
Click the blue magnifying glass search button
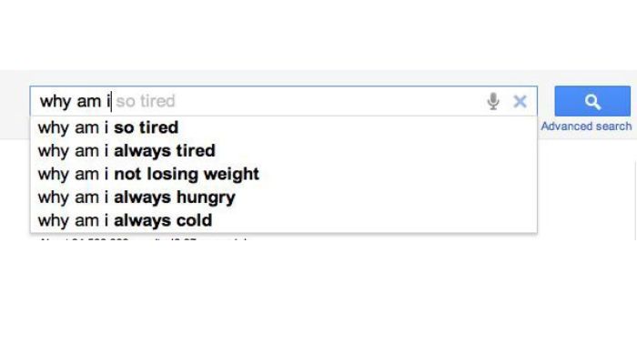[592, 101]
